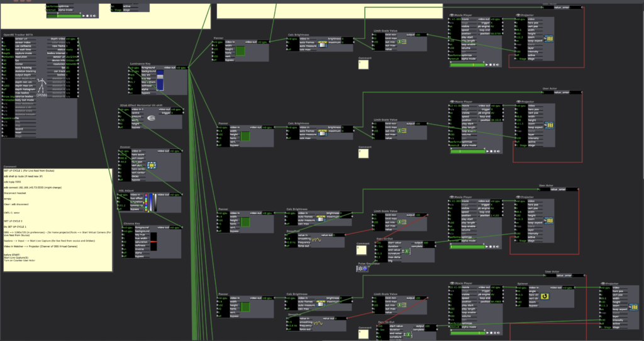Pause Movie Player showing position 2.4185
The image size is (644, 341).
point(494,247)
